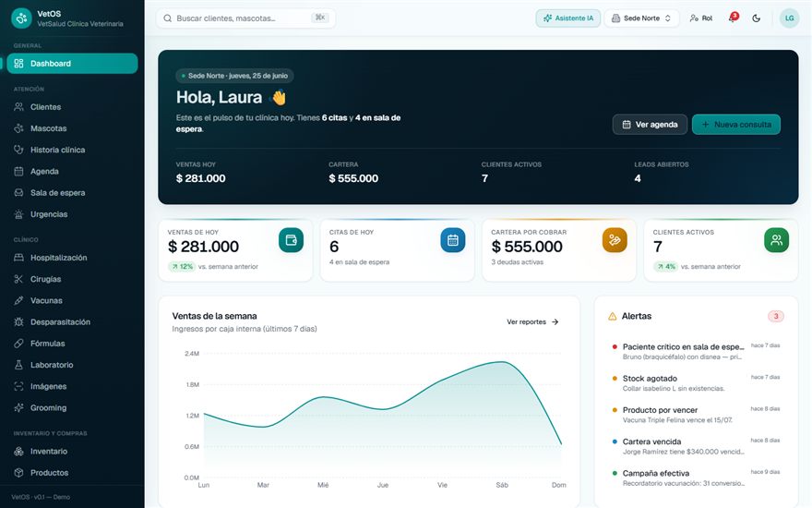812x508 pixels.
Task: Click the Inventario boxes icon
Action: [x=18, y=452]
